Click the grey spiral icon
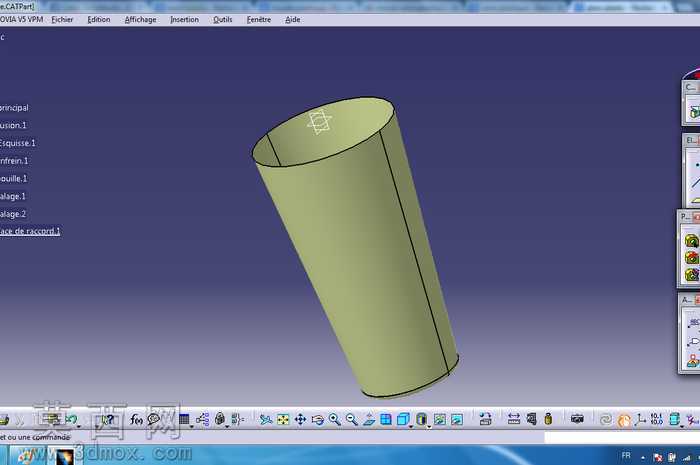 click(x=606, y=419)
